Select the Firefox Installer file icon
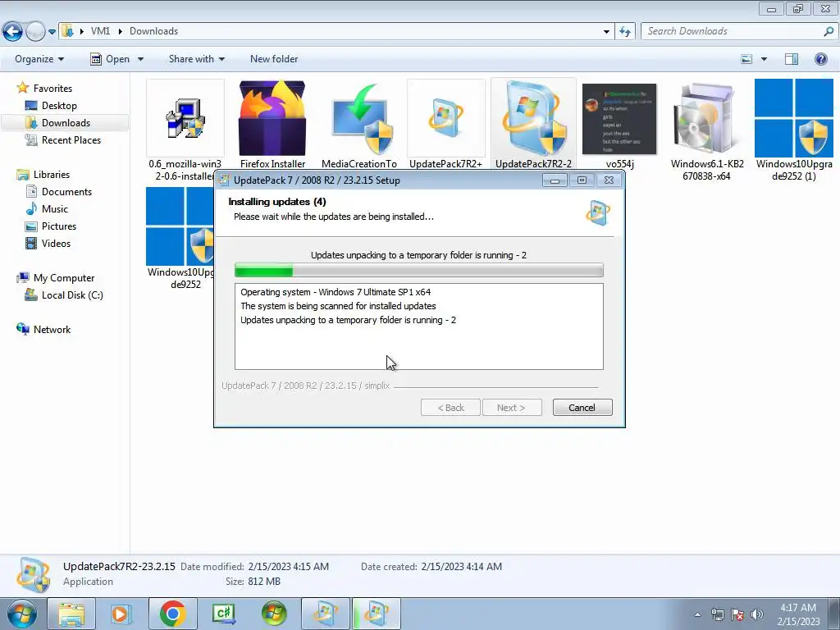The width and height of the screenshot is (840, 630). pos(272,118)
